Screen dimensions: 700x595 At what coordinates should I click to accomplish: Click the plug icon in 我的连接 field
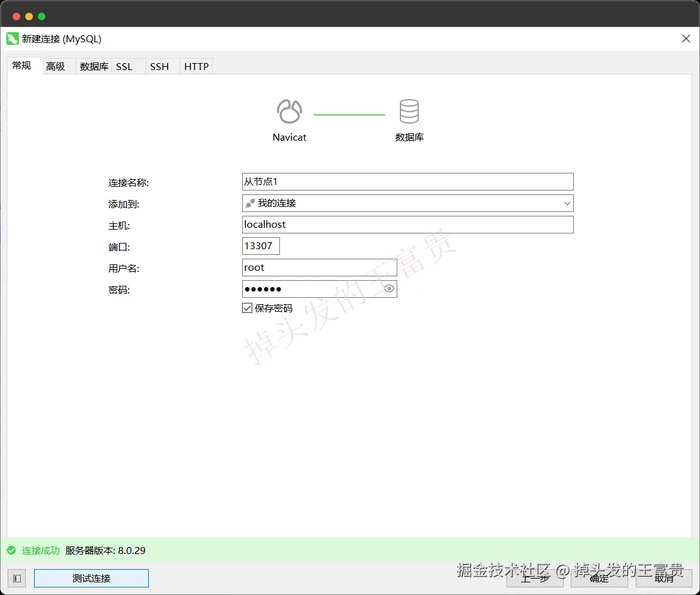(250, 203)
